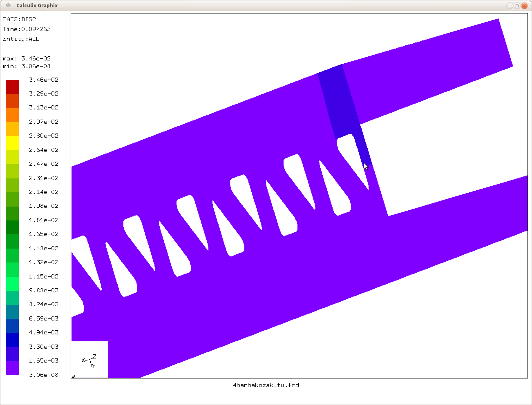Click the dark green 1.65e-02 legend band
The width and height of the screenshot is (532, 405).
[12, 227]
